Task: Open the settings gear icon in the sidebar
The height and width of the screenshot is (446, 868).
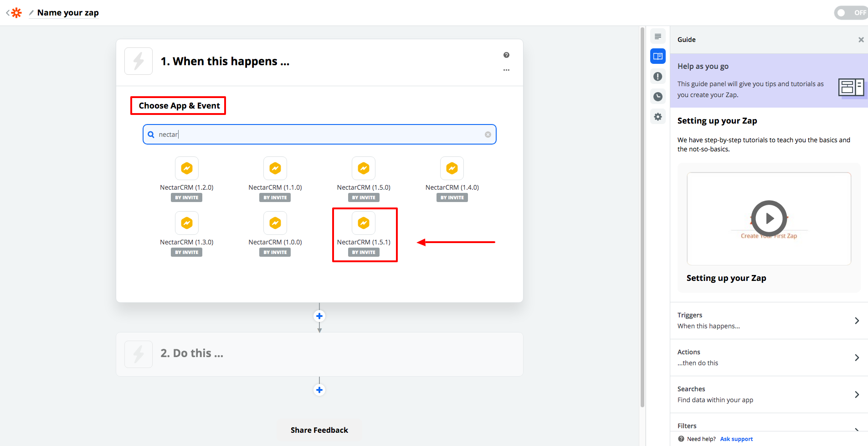Action: 658,117
